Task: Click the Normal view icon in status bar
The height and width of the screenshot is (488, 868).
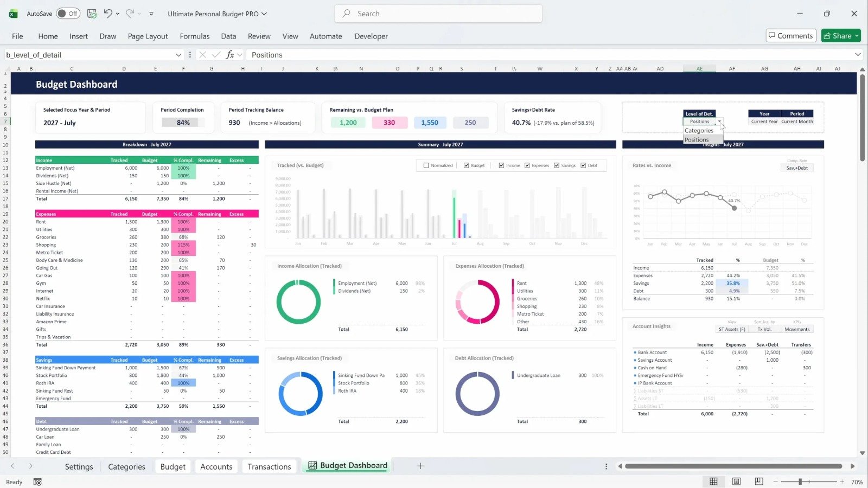Action: click(x=713, y=481)
